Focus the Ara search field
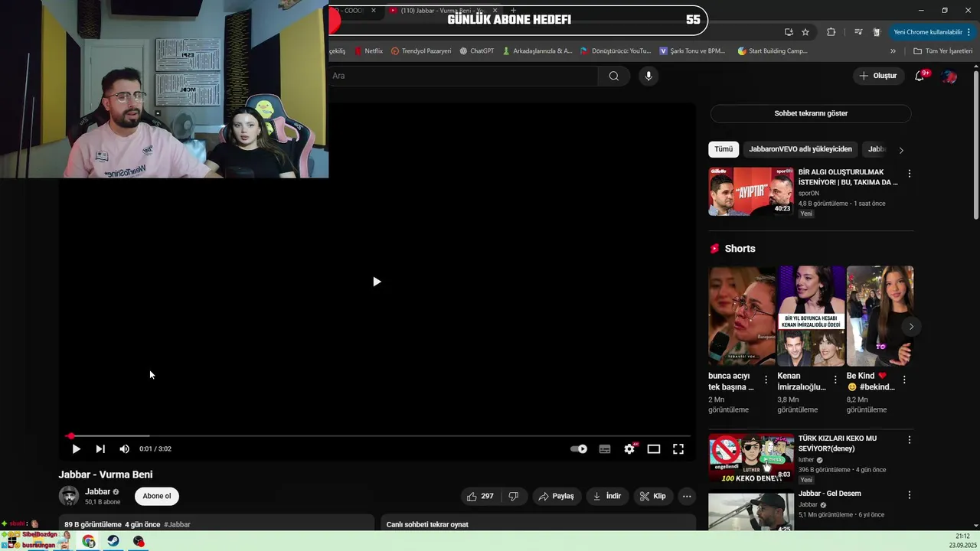This screenshot has width=980, height=551. point(463,76)
